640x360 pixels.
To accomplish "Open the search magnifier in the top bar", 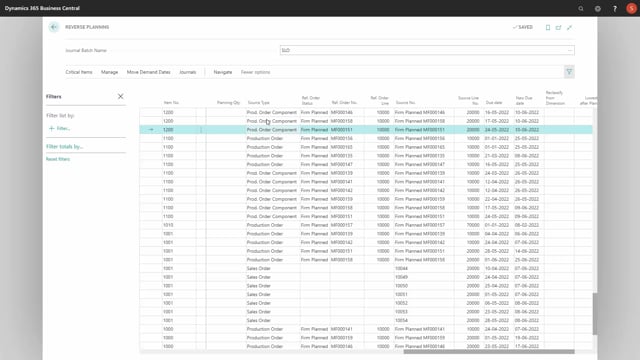I will [581, 8].
